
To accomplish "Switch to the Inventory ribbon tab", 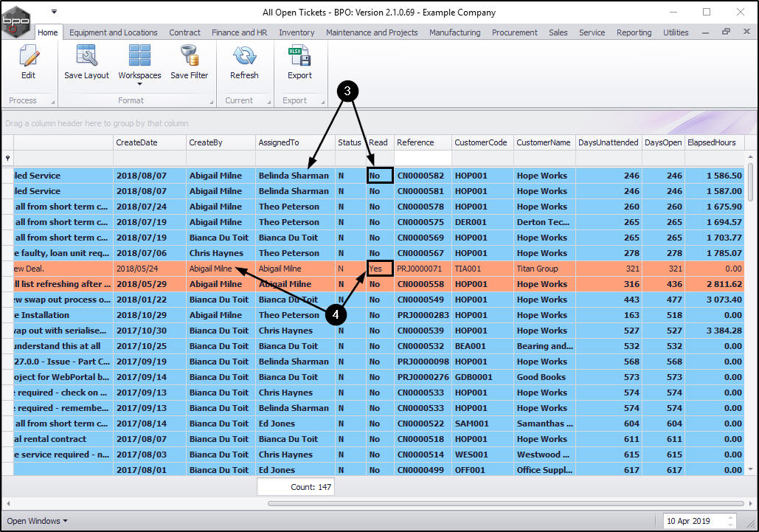I will click(297, 32).
